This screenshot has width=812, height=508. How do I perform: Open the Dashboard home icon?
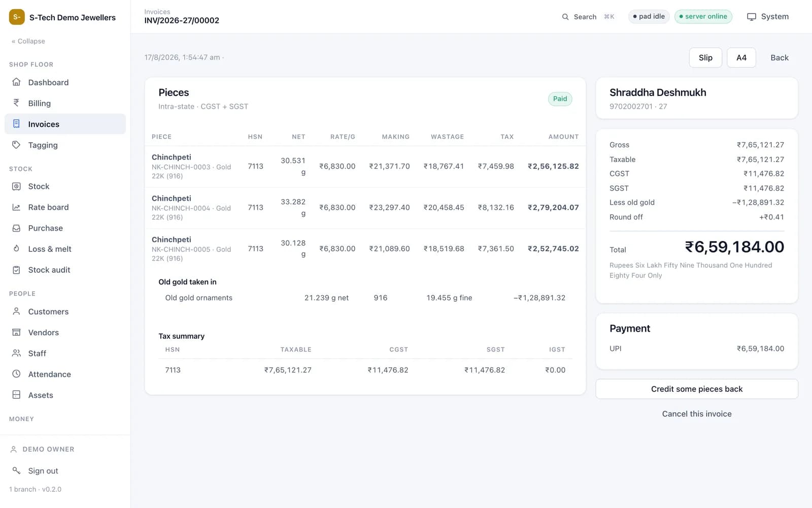[x=16, y=82]
